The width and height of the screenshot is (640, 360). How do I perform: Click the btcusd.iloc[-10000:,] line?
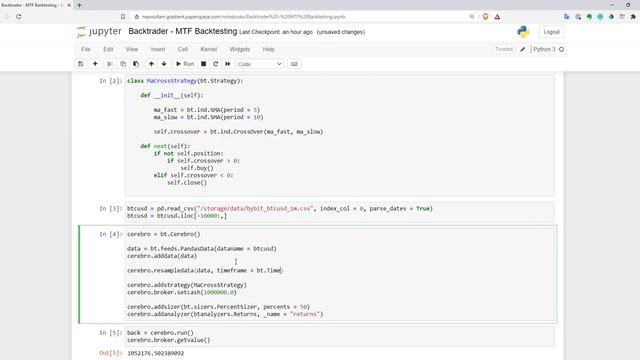pos(177,216)
